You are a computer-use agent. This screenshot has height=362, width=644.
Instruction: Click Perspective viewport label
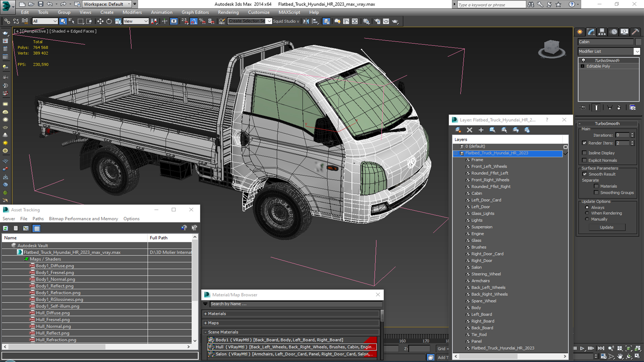click(x=35, y=31)
